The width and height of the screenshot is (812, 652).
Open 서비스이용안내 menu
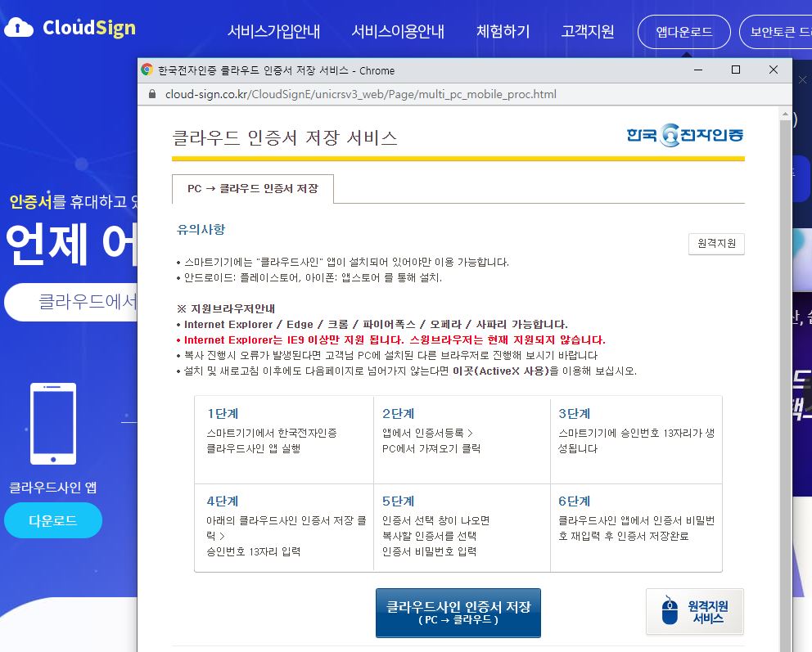coord(398,32)
